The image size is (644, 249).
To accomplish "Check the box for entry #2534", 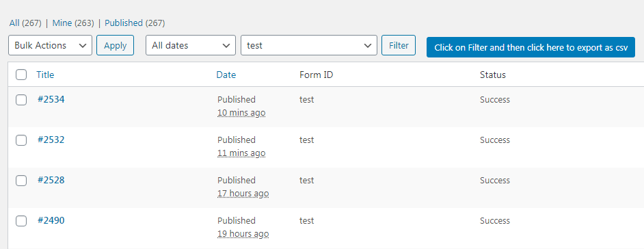I will (21, 100).
